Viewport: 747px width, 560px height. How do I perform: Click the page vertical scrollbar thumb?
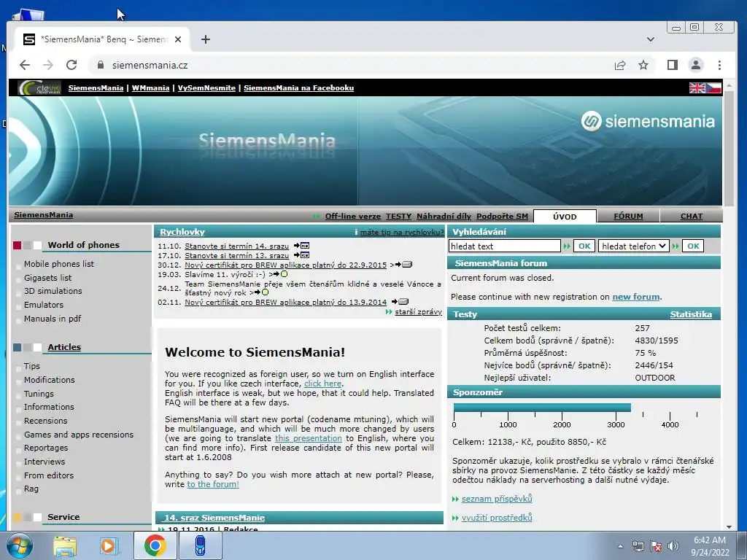coord(729,147)
